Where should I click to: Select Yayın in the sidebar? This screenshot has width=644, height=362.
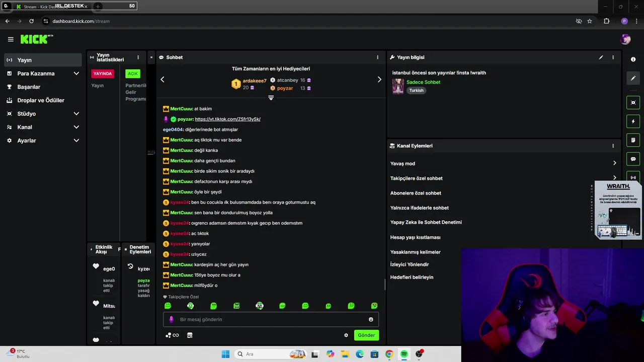(43, 60)
